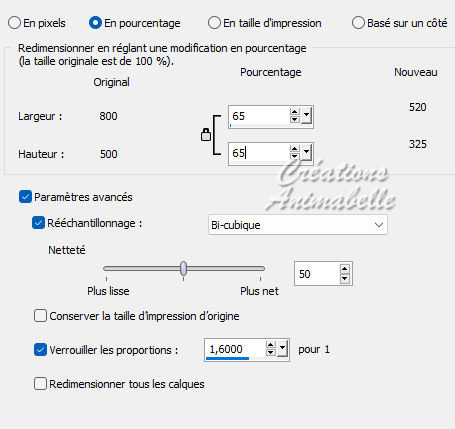Check Redimensionner tous les calques
455x429 pixels.
[x=40, y=384]
